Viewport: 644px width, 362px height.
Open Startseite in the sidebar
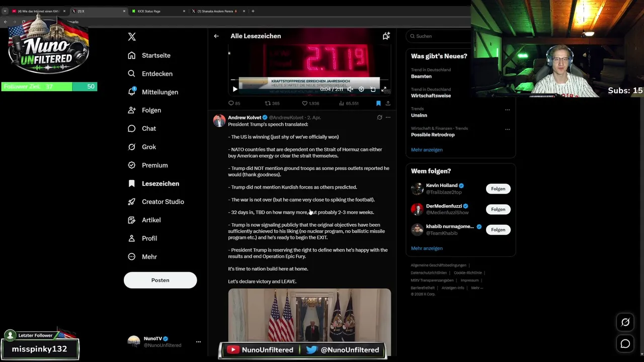click(x=149, y=55)
